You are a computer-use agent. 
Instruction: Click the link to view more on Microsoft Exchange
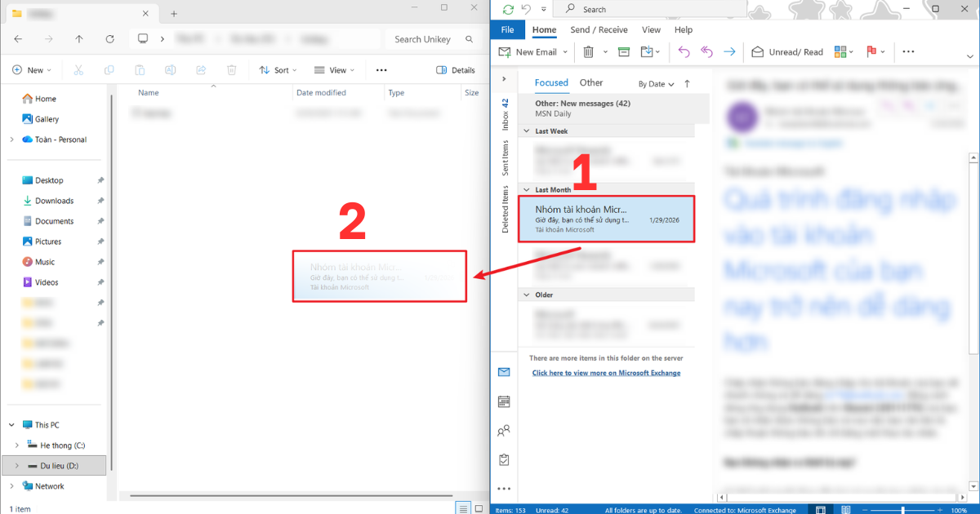coord(607,372)
